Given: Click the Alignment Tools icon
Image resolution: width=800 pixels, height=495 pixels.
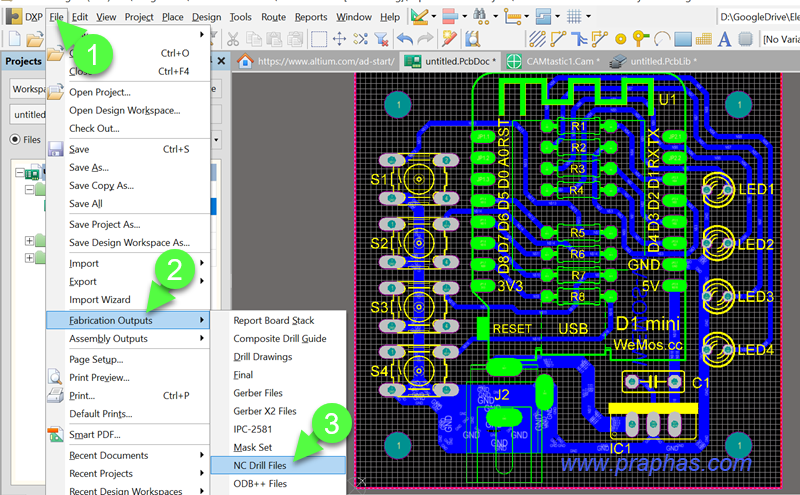Looking at the screenshot, I should 449,16.
